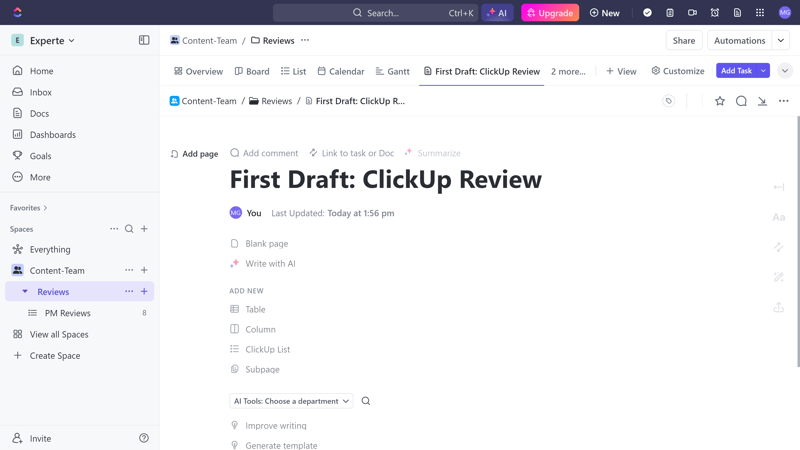Click the document vertical scrollbar
Viewport: 800px width, 450px height.
pyautogui.click(x=798, y=241)
